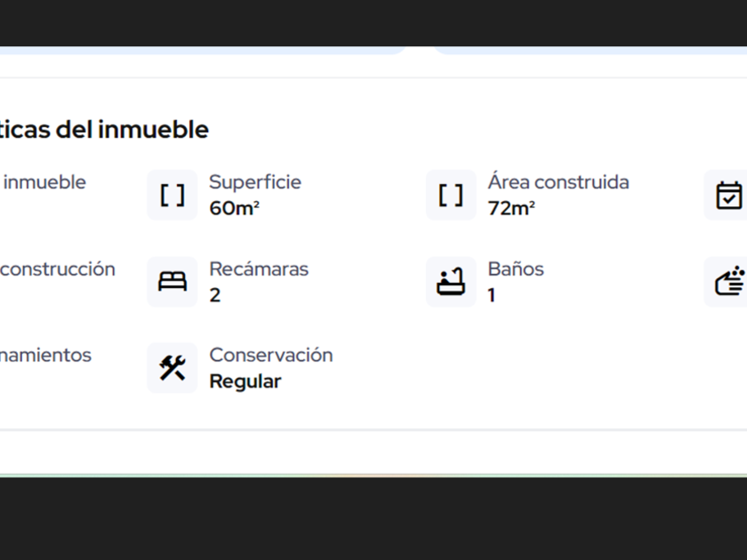Screen dimensions: 747x560
Task: Click the Superficie bracket icon
Action: [x=173, y=195]
